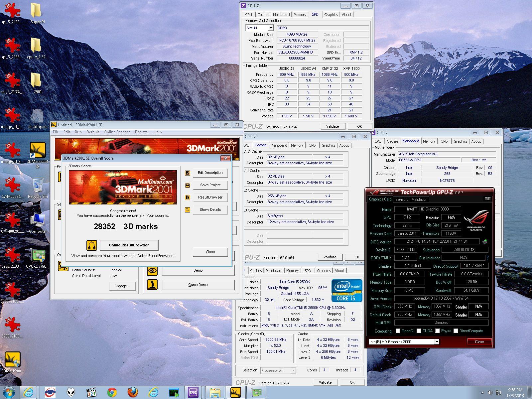Click OK in the bottom CPU-Z window
The width and height of the screenshot is (532, 399).
[352, 382]
